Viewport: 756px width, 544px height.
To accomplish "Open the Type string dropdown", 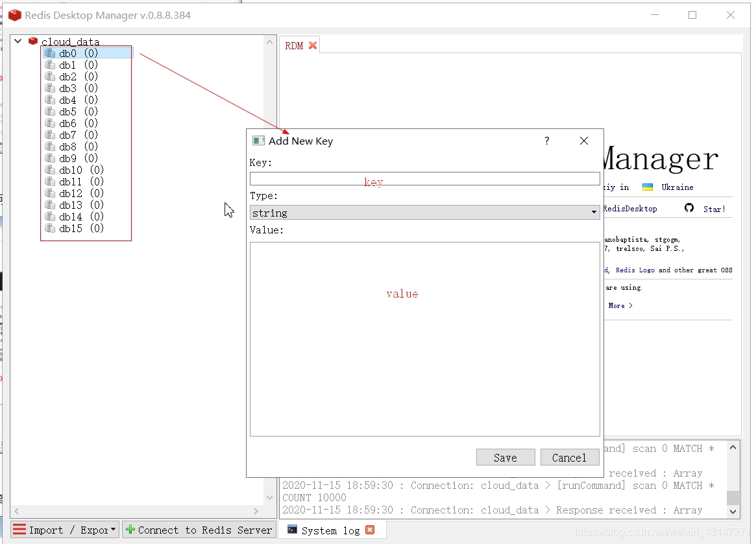I will (425, 213).
